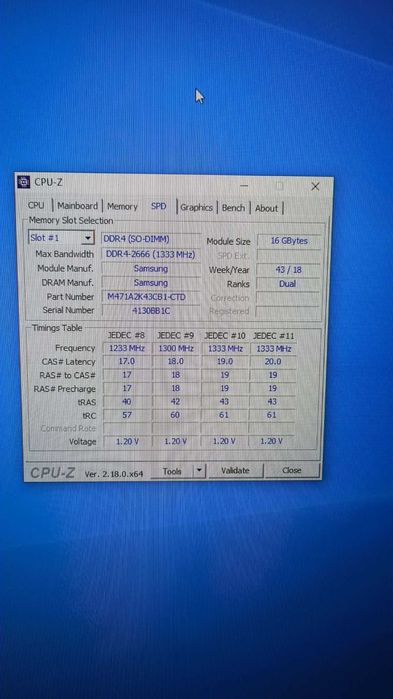Viewport: 393px width, 699px height.
Task: Click Week/Year value 43 / 18
Action: coord(289,270)
